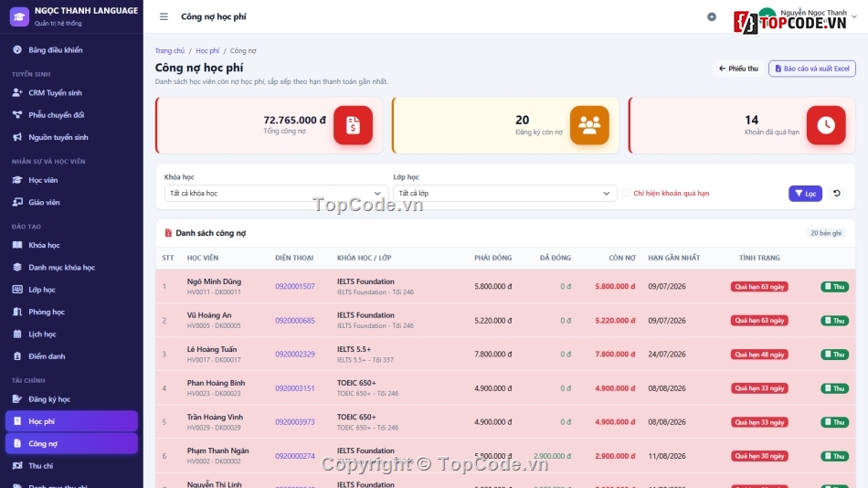Click the circular icon in top bar
Viewport: 868px width, 488px height.
point(712,16)
